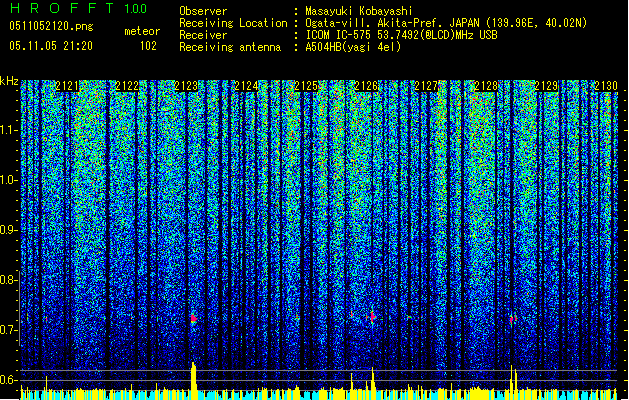Click the 2125 time marker
The image size is (629, 400).
[306, 86]
